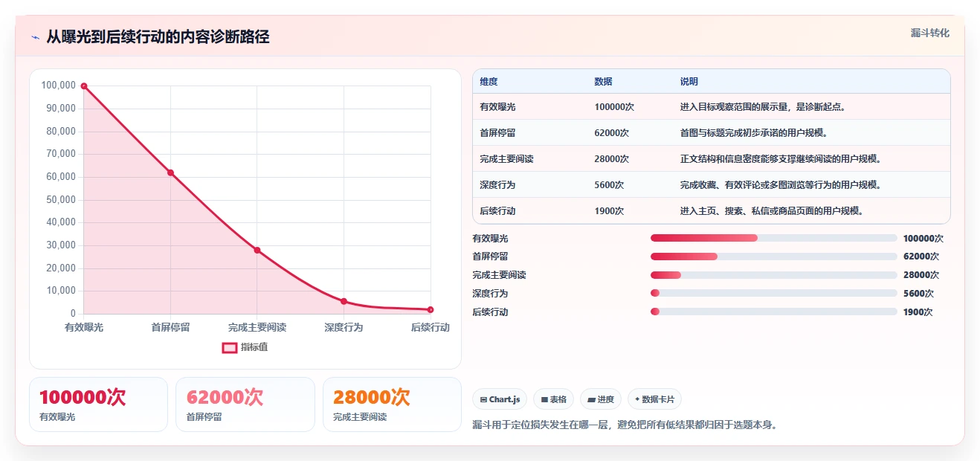980x461 pixels.
Task: Click the lightning icon beside the title
Action: pyautogui.click(x=35, y=37)
